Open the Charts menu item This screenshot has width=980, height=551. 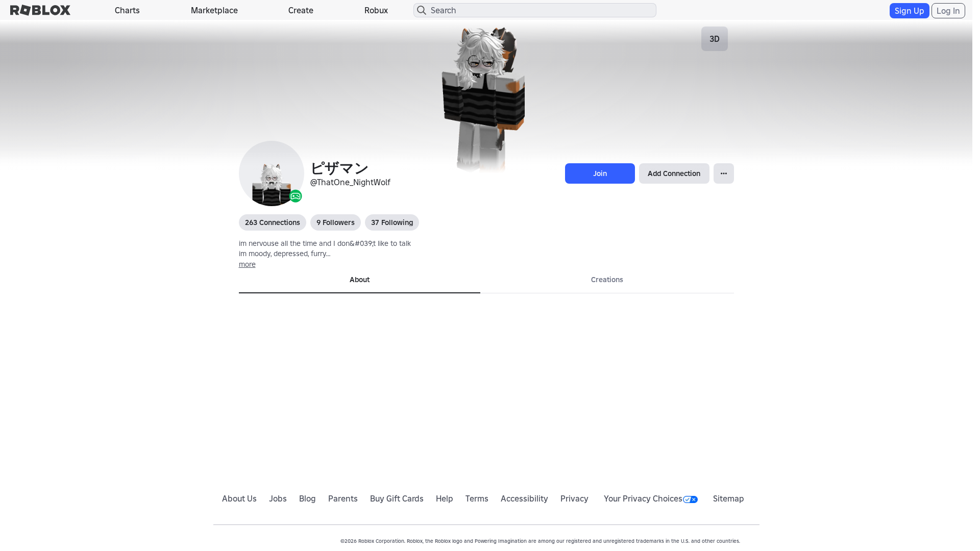127,10
